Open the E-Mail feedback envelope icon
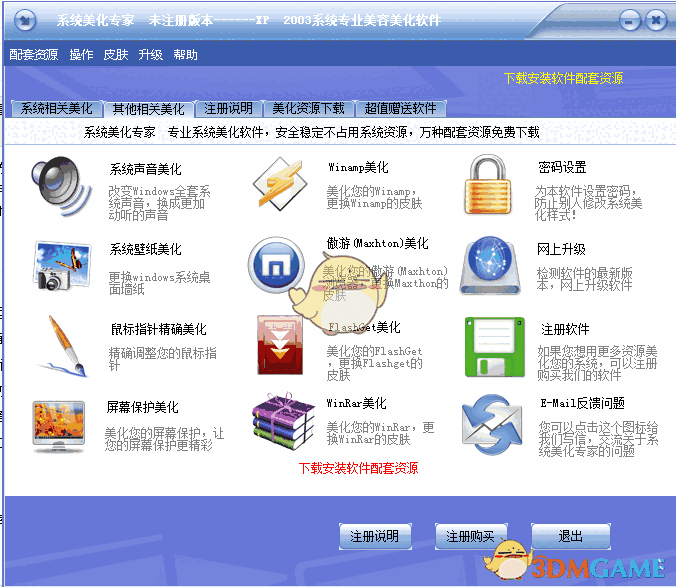 [492, 425]
